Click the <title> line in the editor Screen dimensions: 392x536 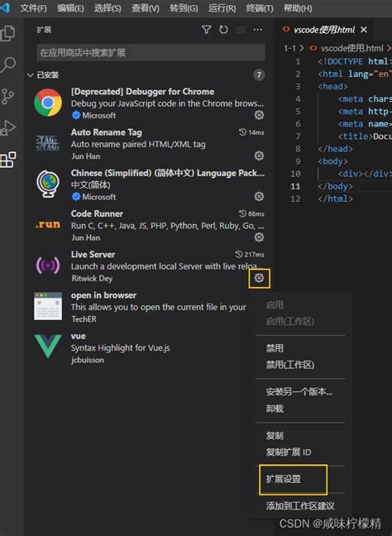365,136
